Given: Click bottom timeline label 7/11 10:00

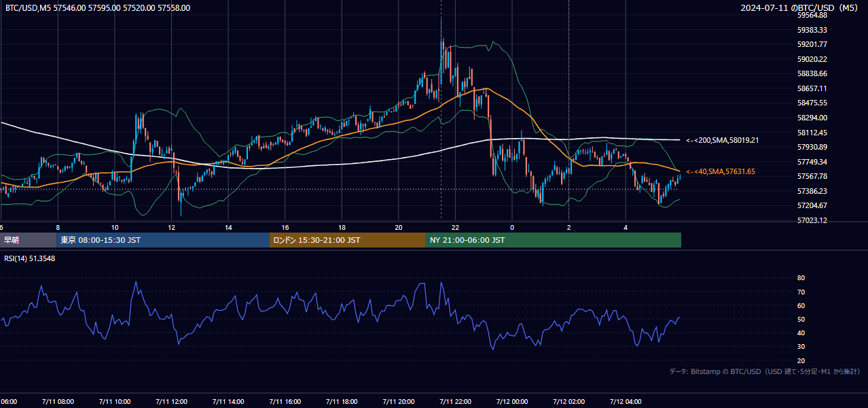Looking at the screenshot, I should (114, 401).
